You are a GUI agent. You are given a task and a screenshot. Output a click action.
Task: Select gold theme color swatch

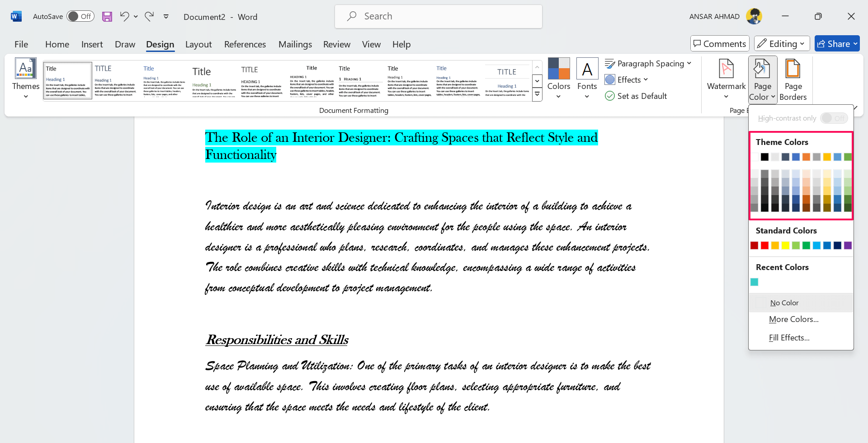pyautogui.click(x=827, y=157)
